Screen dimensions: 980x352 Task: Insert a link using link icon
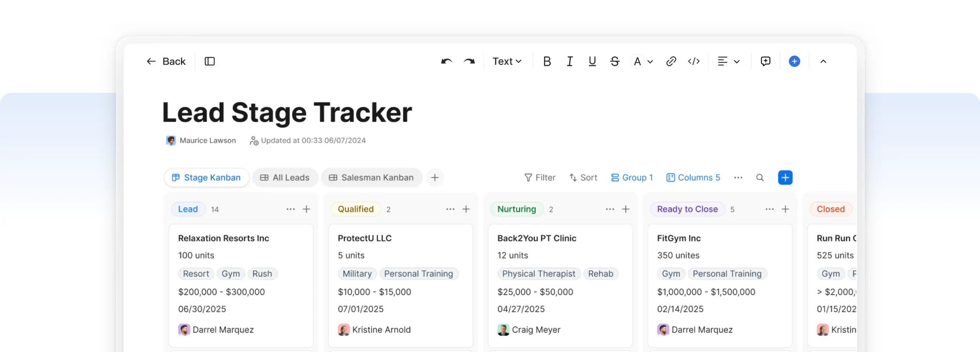(x=671, y=61)
